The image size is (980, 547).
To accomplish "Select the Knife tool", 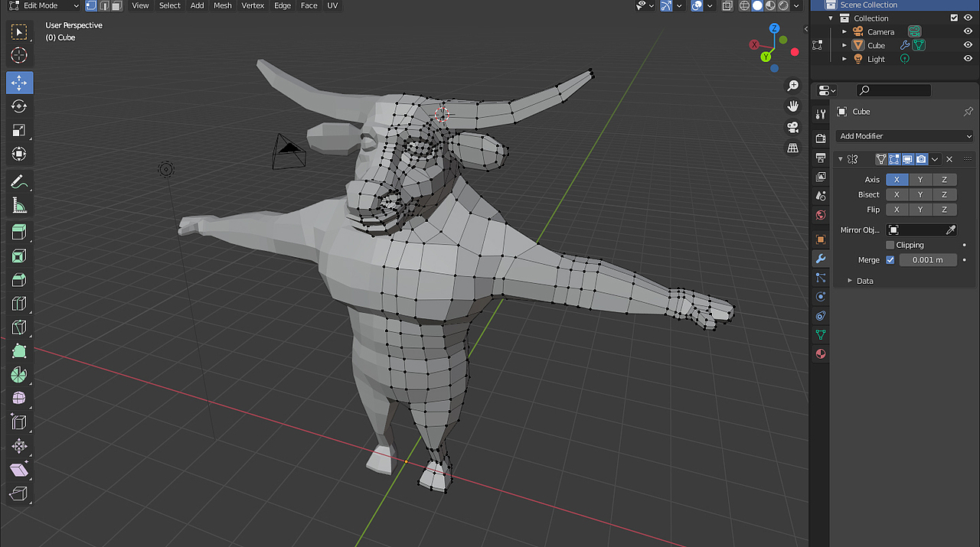I will 19,327.
